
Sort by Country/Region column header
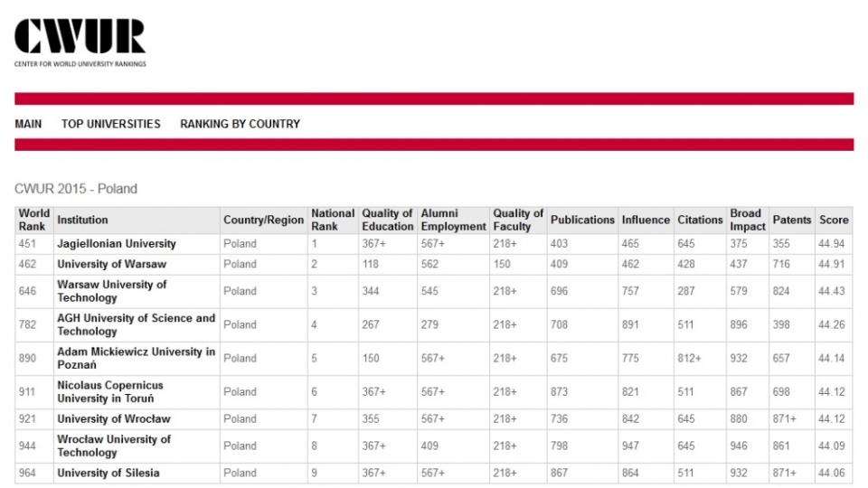point(263,220)
